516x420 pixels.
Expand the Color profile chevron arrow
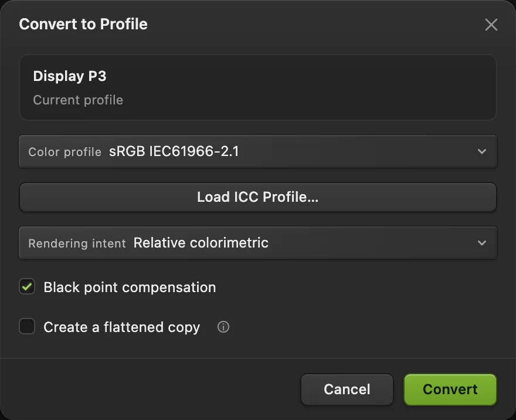click(x=482, y=151)
